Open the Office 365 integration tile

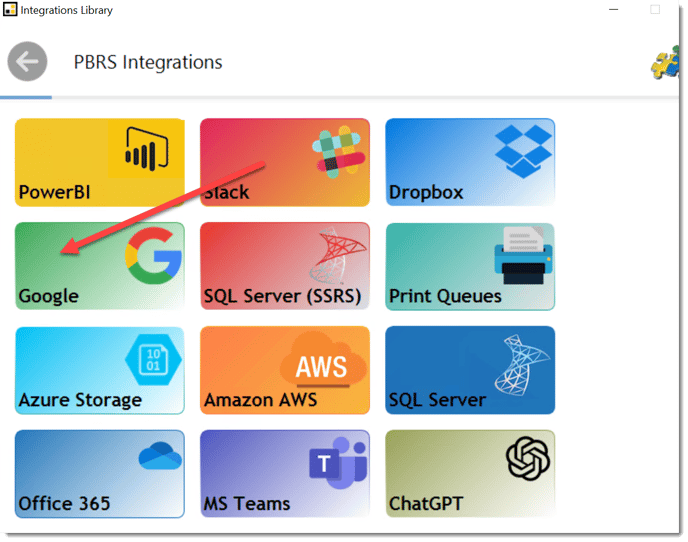(x=100, y=474)
